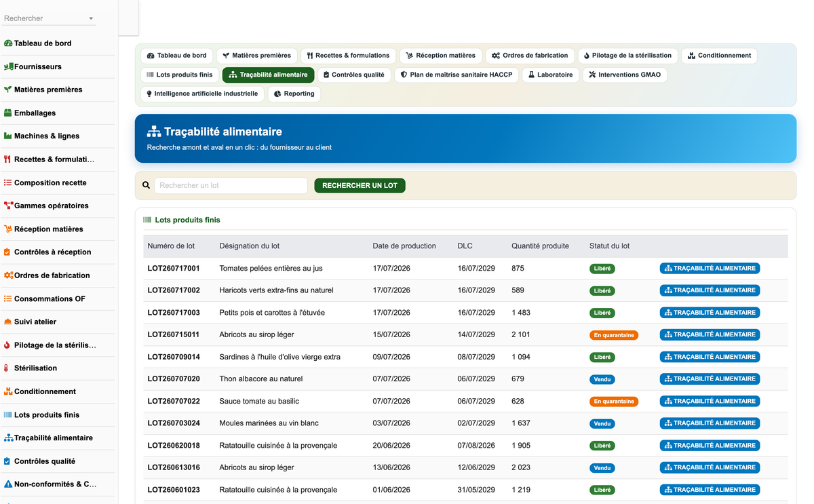
Task: Click the magnifier icon beside lot search
Action: 147,185
